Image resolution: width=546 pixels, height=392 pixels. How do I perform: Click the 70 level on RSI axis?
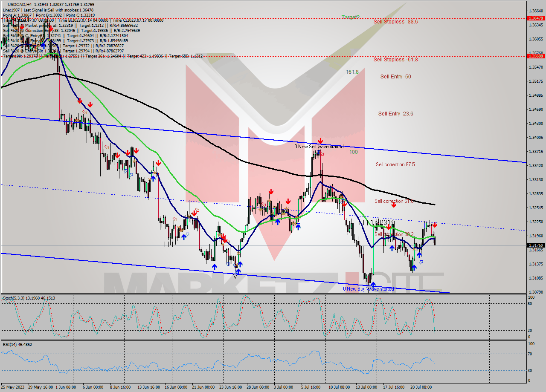529,354
